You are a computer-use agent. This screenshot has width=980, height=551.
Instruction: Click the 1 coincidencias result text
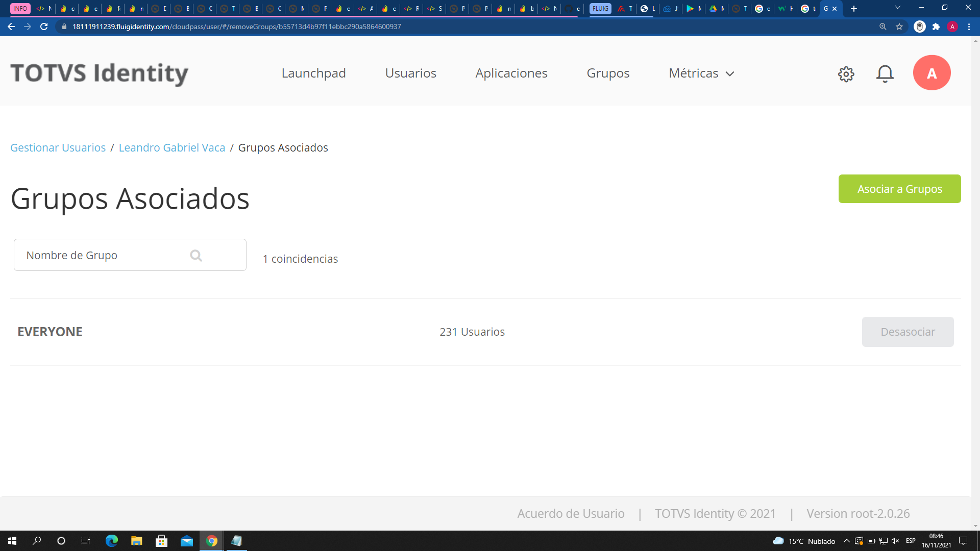(300, 259)
